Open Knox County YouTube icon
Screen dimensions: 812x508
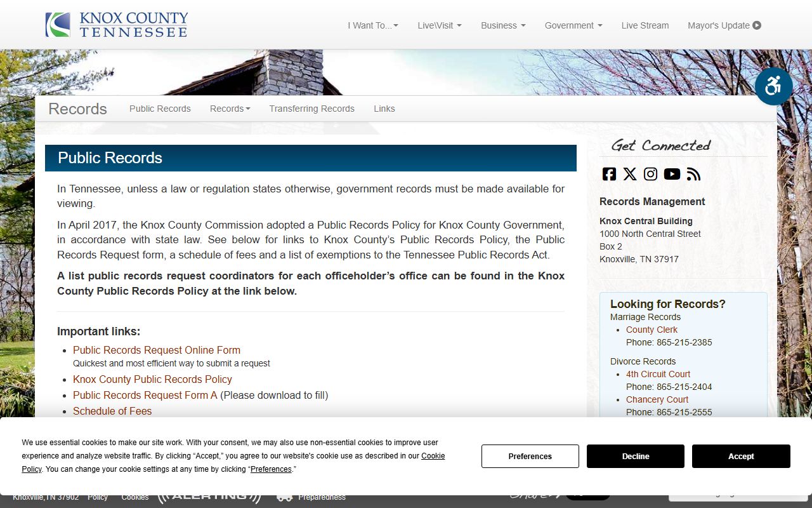[672, 174]
